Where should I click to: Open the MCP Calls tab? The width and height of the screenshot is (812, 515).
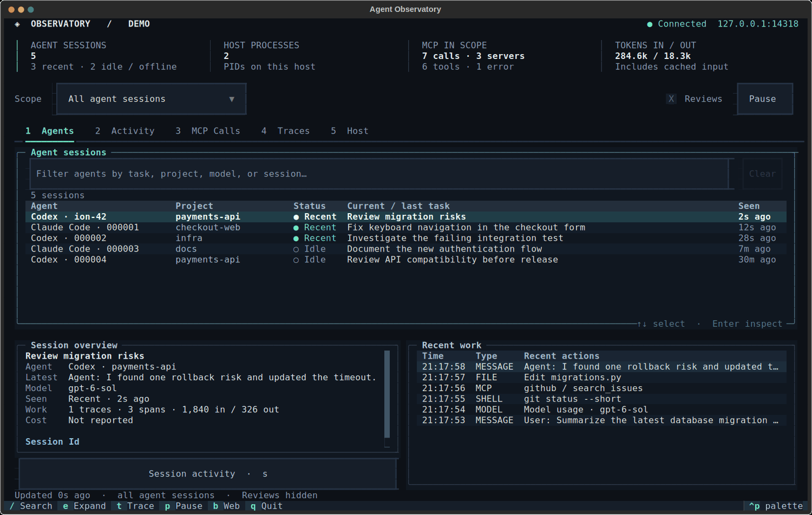(208, 131)
